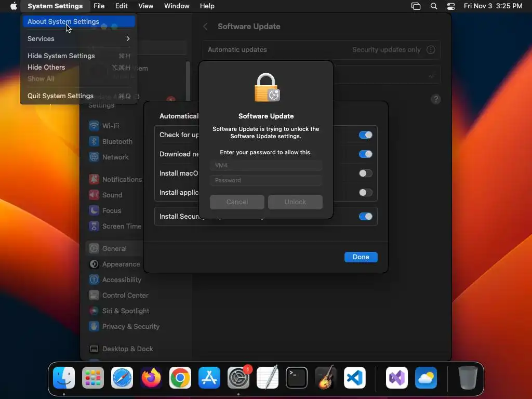The height and width of the screenshot is (399, 532).
Task: Click the Done button
Action: click(361, 257)
